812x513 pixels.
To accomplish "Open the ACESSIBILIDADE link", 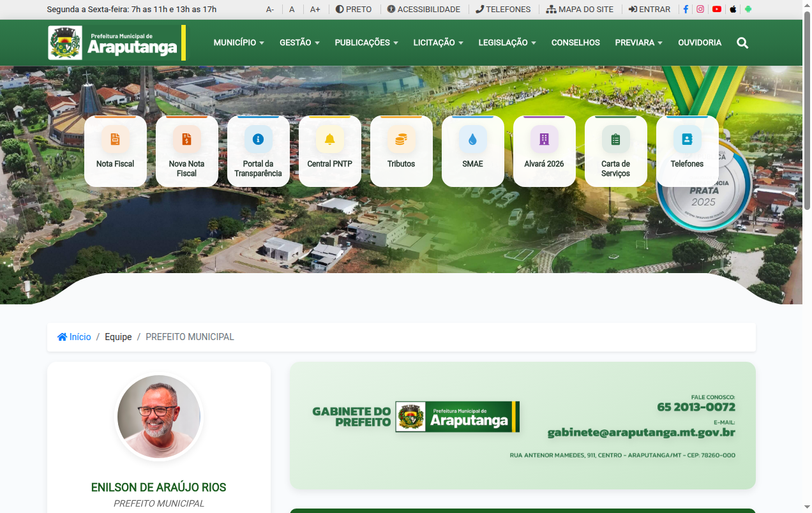I will pyautogui.click(x=424, y=10).
